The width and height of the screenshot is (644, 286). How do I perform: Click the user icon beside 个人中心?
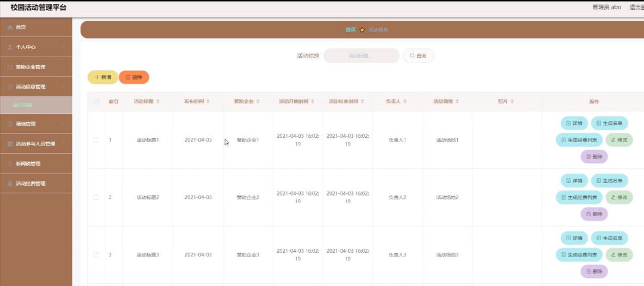[10, 47]
